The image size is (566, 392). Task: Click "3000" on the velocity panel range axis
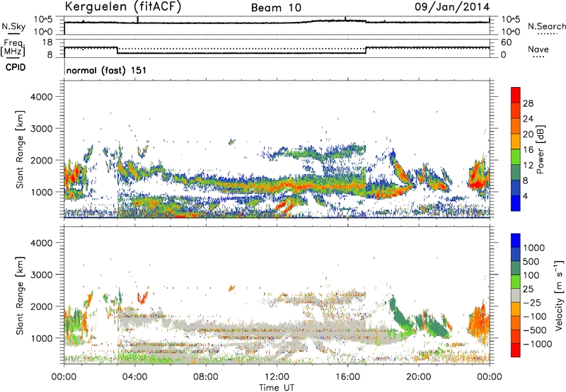(41, 275)
